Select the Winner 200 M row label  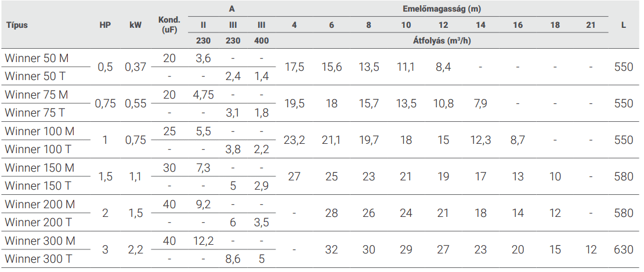[x=39, y=204]
